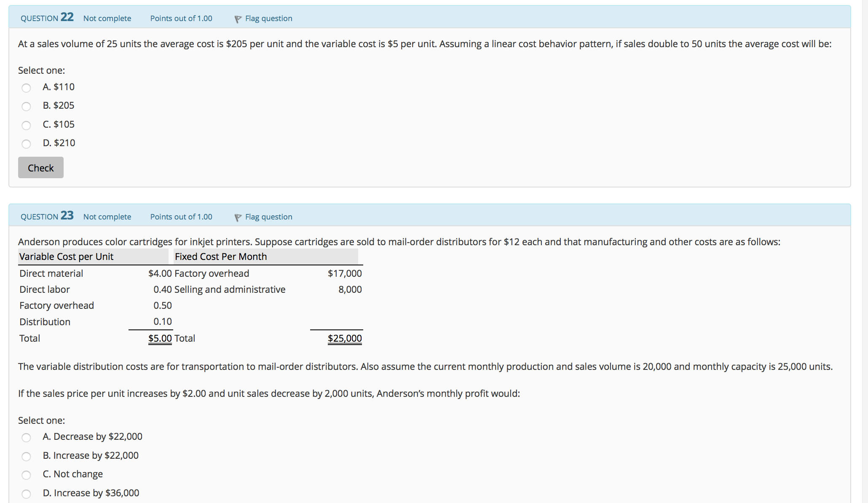Select answer A. $110 in Question 22
Screen dimensions: 868x503
click(26, 88)
